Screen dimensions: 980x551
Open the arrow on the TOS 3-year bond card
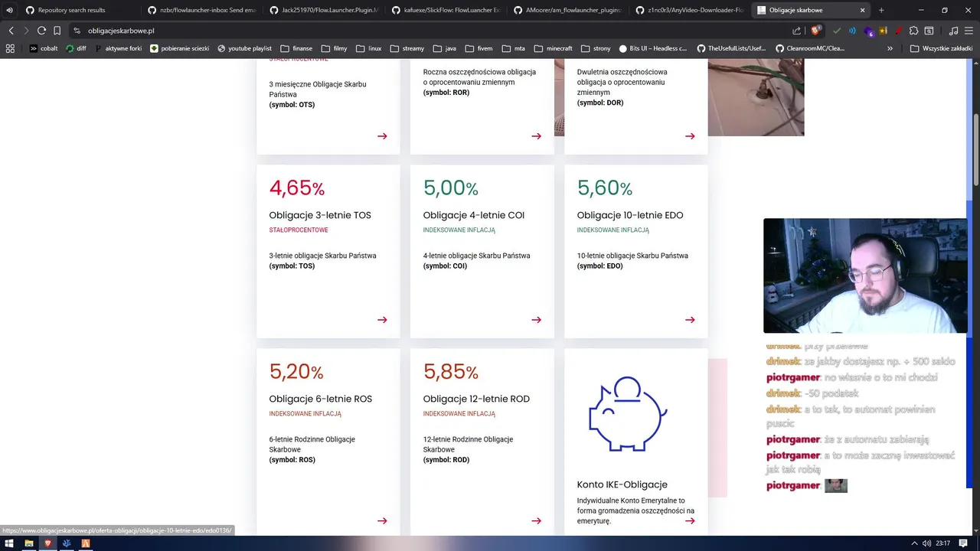[x=382, y=320]
